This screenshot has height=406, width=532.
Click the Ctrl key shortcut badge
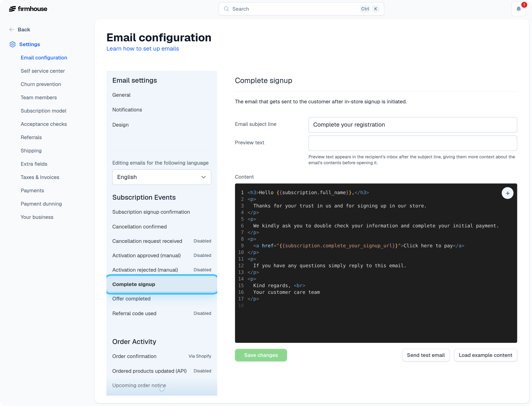click(x=365, y=9)
